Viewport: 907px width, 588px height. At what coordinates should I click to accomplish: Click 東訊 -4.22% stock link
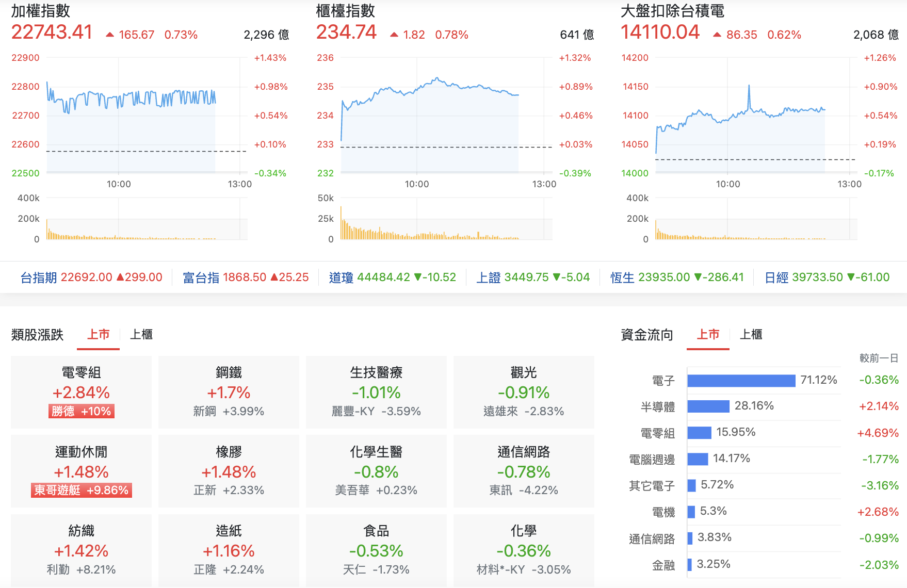pyautogui.click(x=524, y=490)
